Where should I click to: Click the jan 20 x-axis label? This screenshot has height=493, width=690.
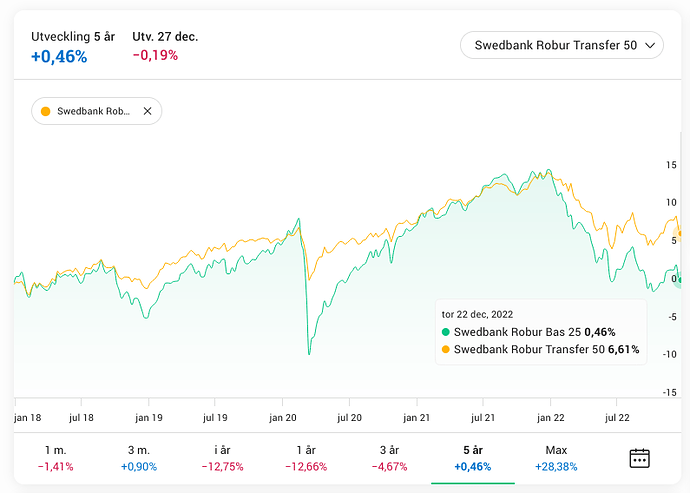pyautogui.click(x=283, y=418)
